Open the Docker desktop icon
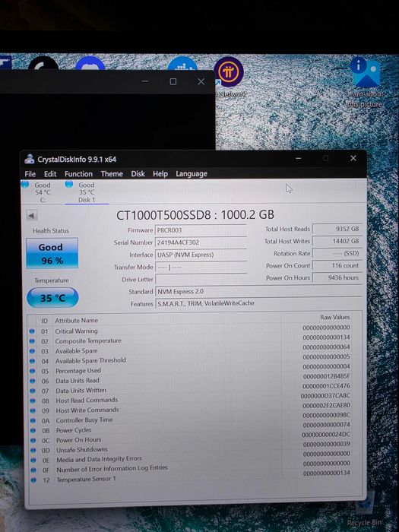The width and height of the screenshot is (399, 532). click(x=183, y=63)
